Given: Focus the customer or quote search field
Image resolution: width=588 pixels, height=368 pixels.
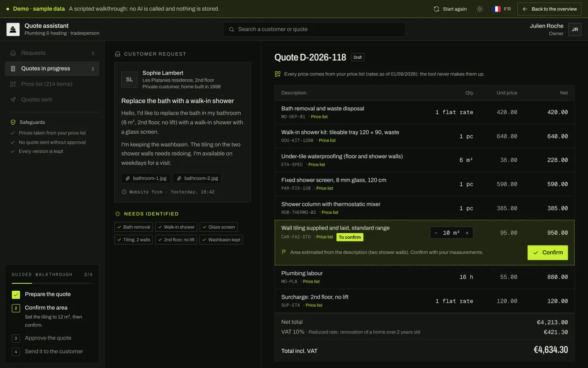Looking at the screenshot, I should (315, 29).
